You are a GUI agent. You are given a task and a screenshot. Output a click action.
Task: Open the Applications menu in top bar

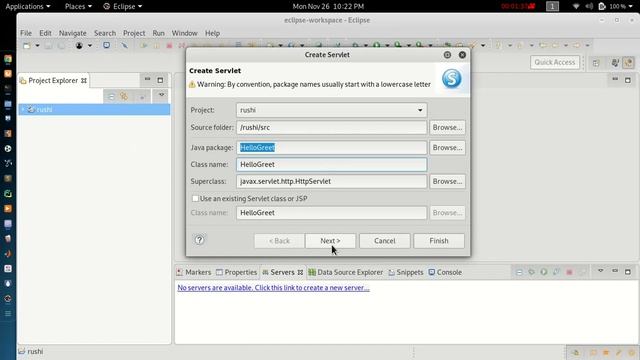tap(28, 7)
